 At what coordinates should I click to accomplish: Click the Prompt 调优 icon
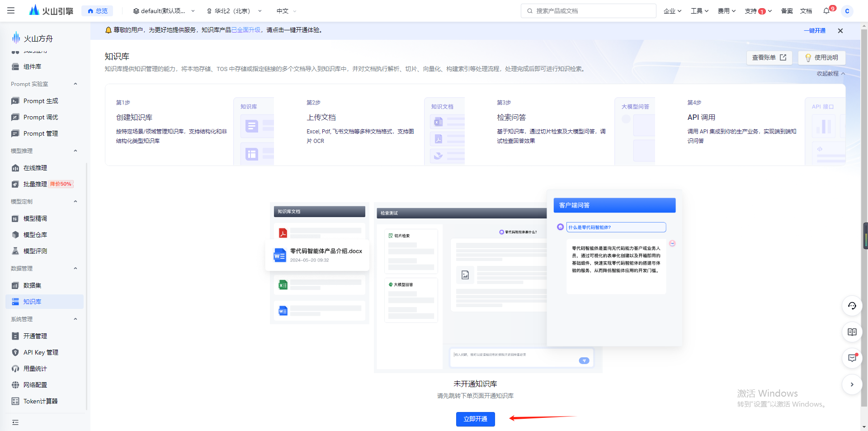point(15,117)
